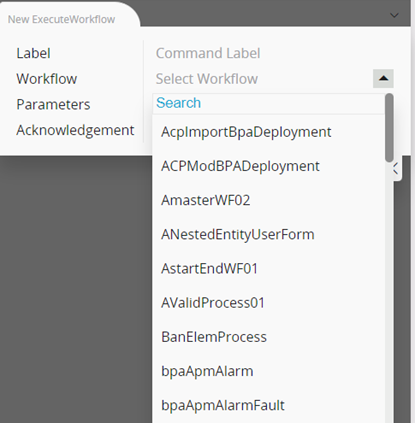This screenshot has width=415, height=423.
Task: Select ANestedEntityUserForm entry
Action: [269, 235]
